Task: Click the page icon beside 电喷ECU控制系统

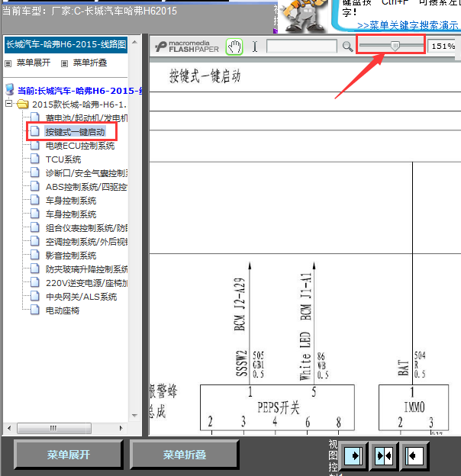Action: [35, 145]
